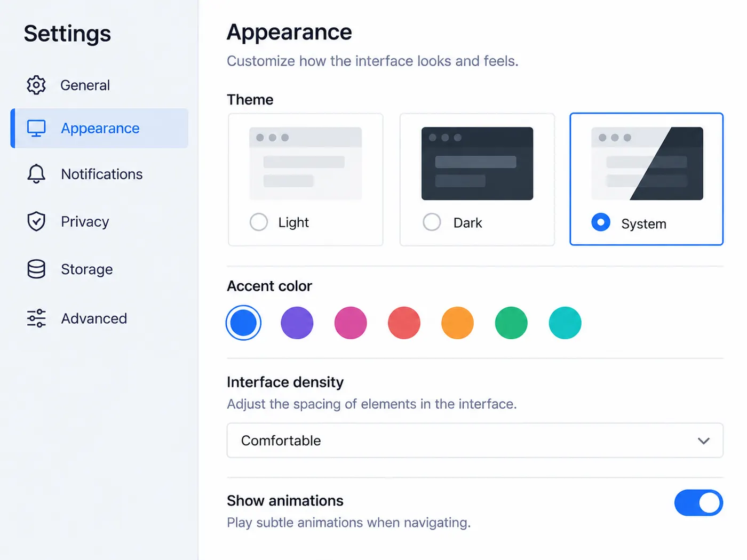Click "Customize how the interface looks and feels."

(372, 61)
